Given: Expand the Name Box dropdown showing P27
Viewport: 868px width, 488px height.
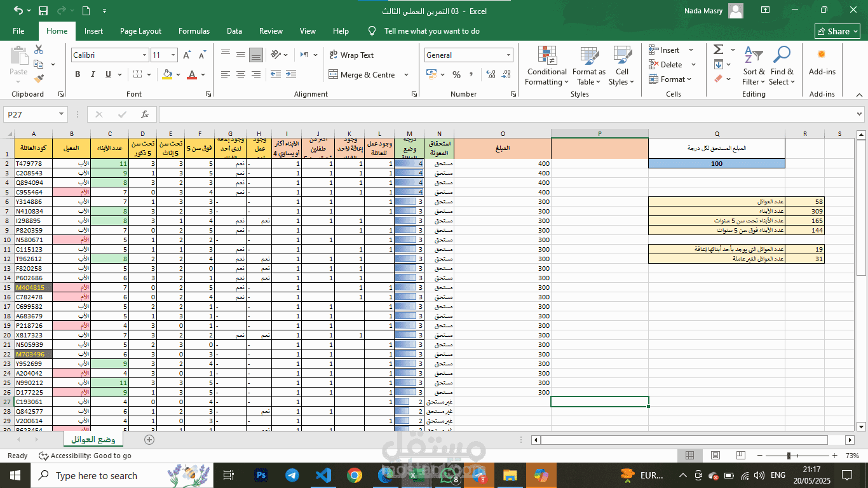Looking at the screenshot, I should coord(62,114).
